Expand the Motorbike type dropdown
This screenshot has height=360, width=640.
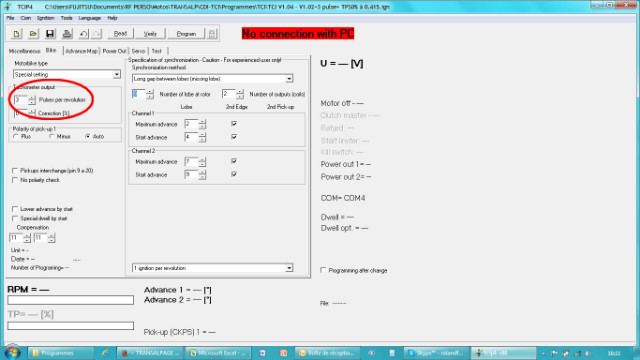[116, 75]
